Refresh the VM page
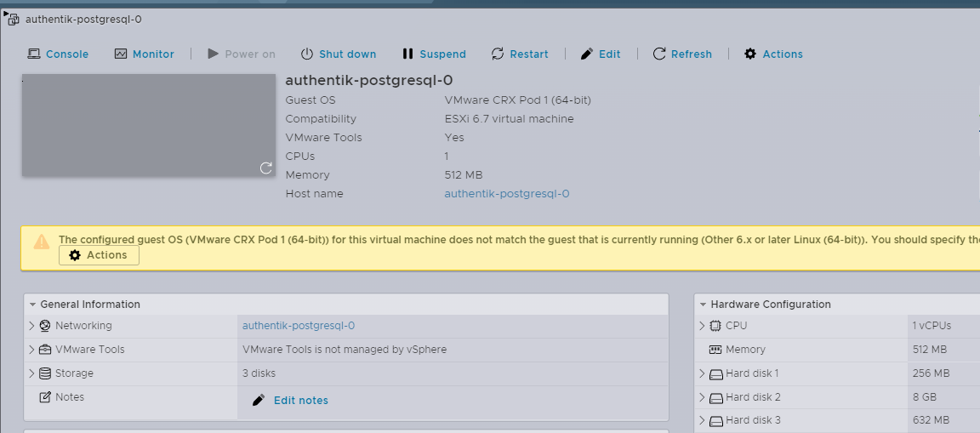980x433 pixels. tap(682, 54)
